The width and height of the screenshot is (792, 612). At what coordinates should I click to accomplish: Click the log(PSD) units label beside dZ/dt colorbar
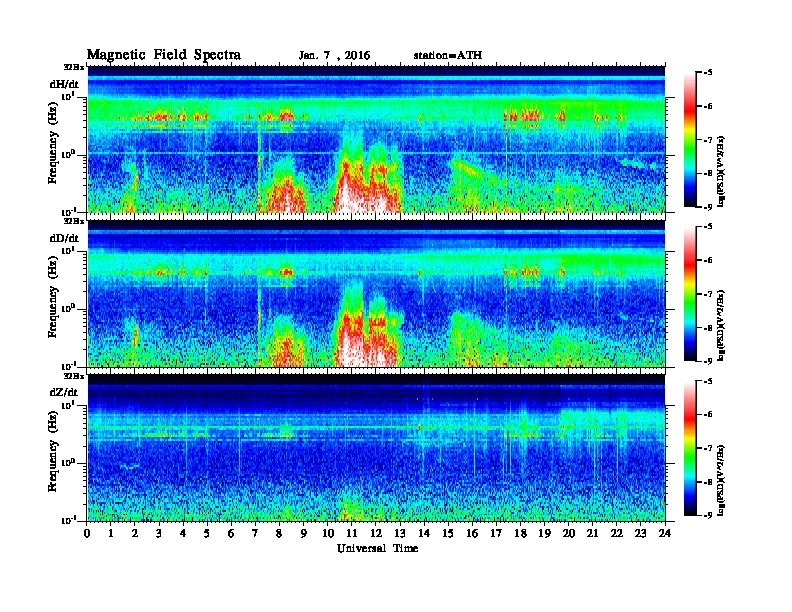coord(721,478)
